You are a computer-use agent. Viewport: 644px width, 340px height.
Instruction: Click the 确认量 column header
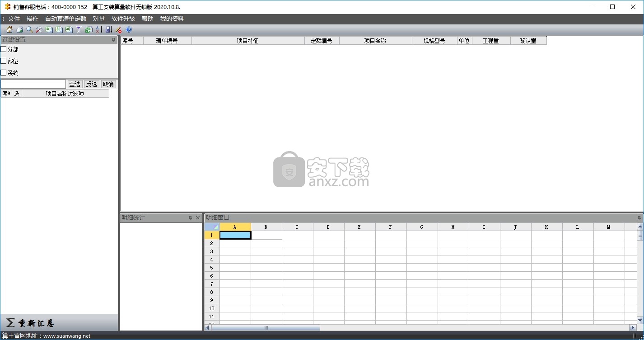[528, 41]
